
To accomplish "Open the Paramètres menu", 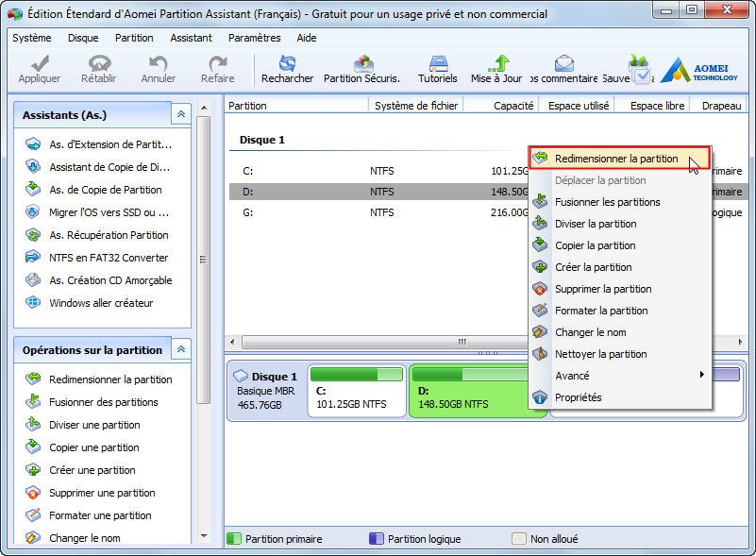I will 255,38.
